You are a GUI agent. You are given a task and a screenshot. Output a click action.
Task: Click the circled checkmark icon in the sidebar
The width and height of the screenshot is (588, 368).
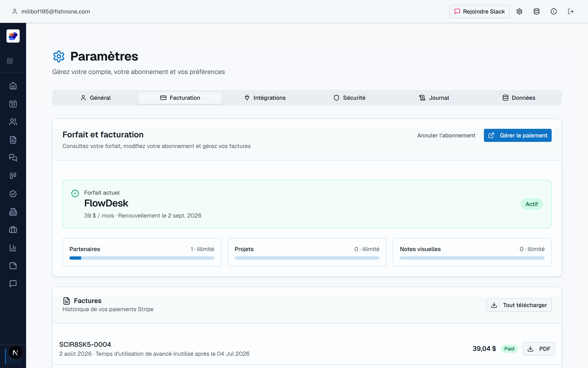point(13,194)
